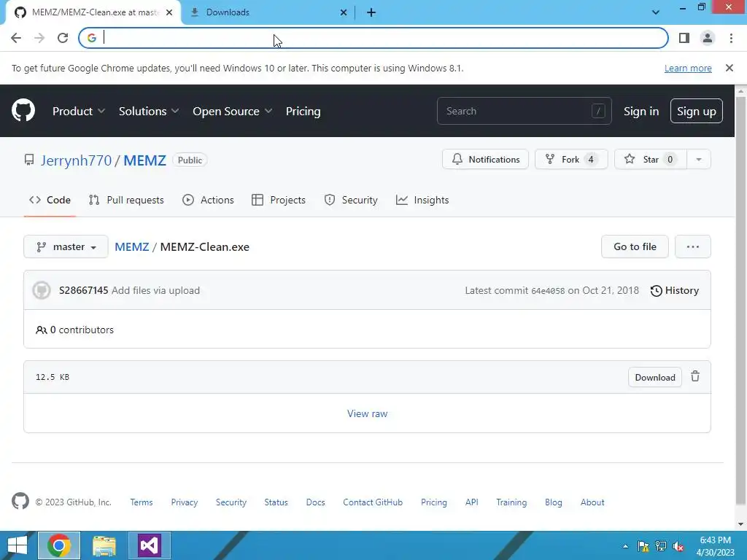
Task: Open the Pull requests tab
Action: click(x=126, y=200)
